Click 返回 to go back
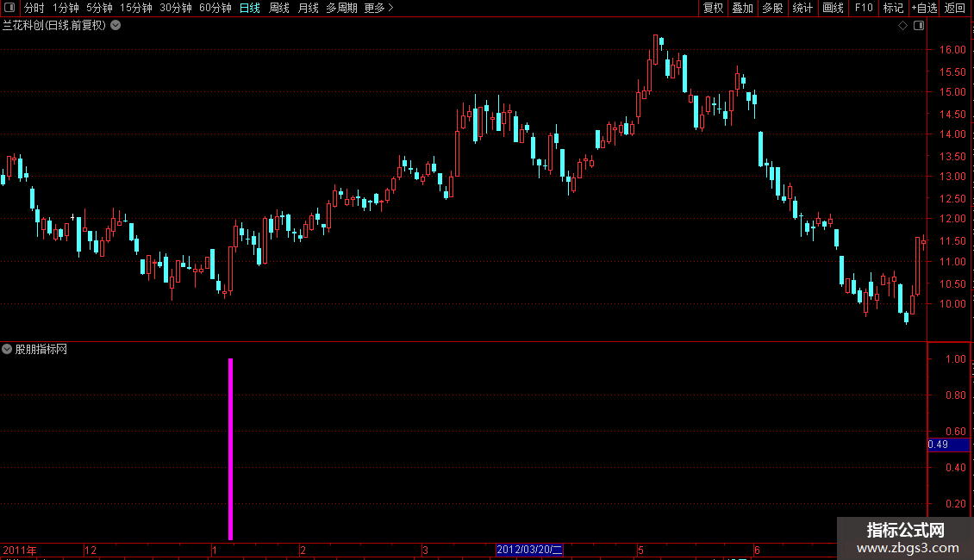 (x=955, y=8)
